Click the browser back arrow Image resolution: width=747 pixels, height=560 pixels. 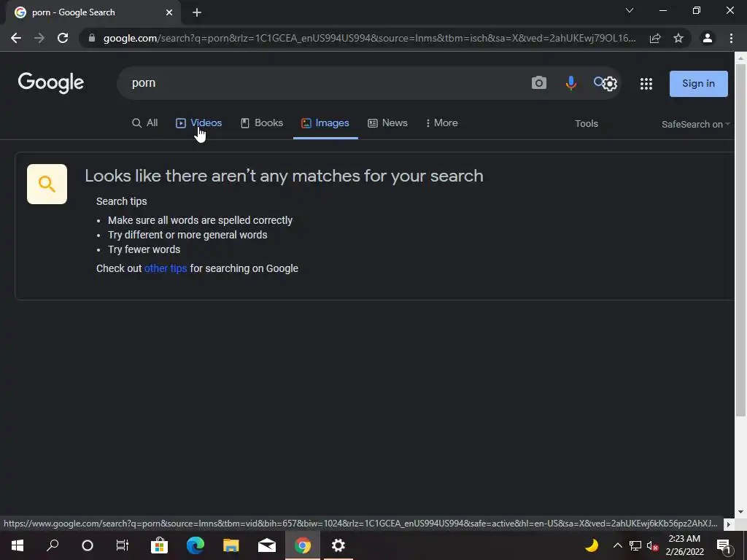(16, 38)
